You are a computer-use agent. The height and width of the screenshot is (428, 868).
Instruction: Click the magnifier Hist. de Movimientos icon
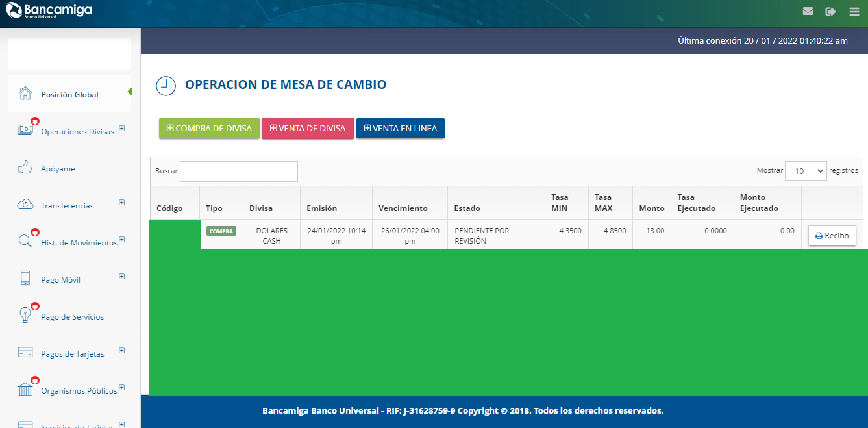click(x=25, y=242)
